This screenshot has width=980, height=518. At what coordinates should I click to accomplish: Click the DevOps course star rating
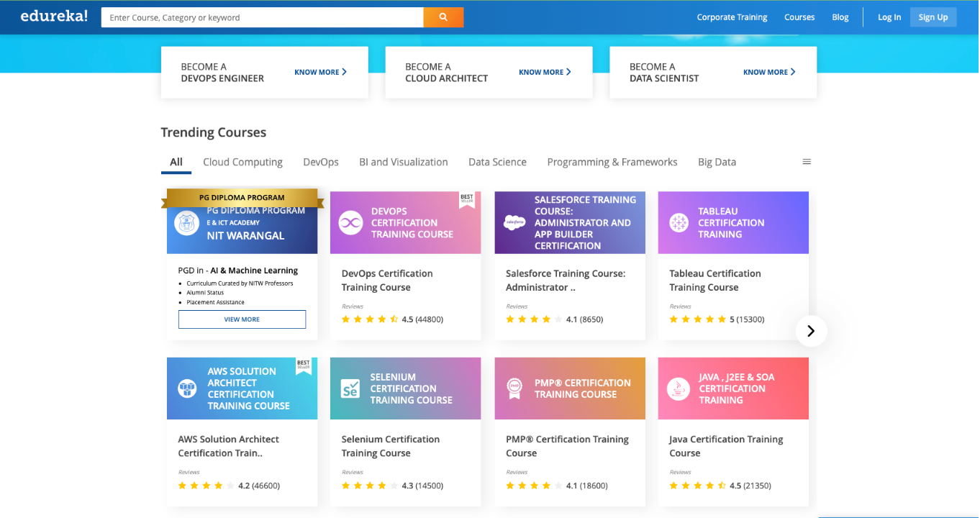coord(370,319)
